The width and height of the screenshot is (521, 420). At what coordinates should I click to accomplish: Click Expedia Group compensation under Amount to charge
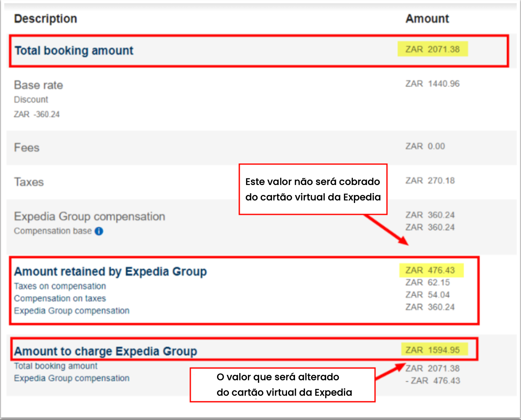coord(72,378)
